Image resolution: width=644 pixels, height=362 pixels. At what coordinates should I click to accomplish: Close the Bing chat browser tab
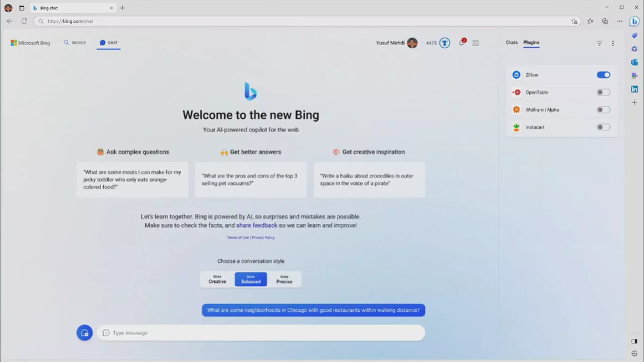(111, 8)
